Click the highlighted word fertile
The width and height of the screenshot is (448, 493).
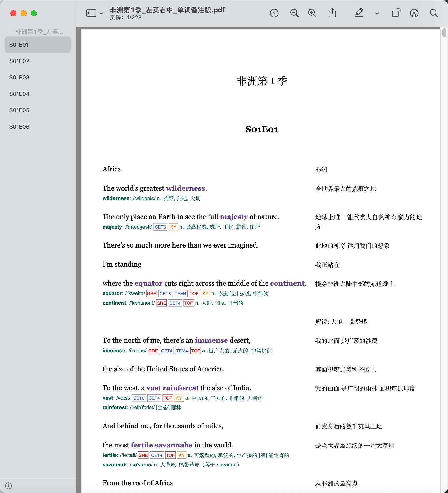point(142,445)
